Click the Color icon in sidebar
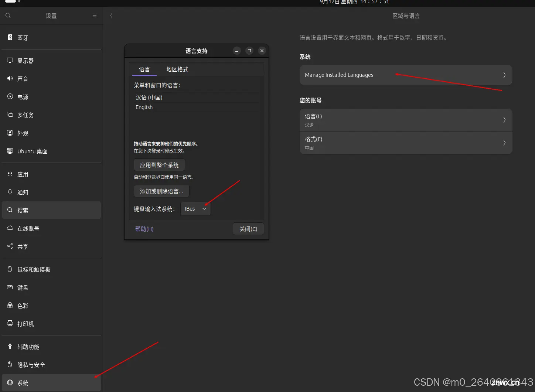The width and height of the screenshot is (535, 392). pyautogui.click(x=10, y=305)
